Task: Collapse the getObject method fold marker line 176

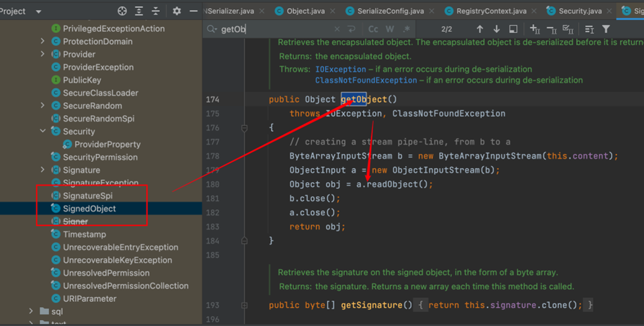Action: click(245, 128)
